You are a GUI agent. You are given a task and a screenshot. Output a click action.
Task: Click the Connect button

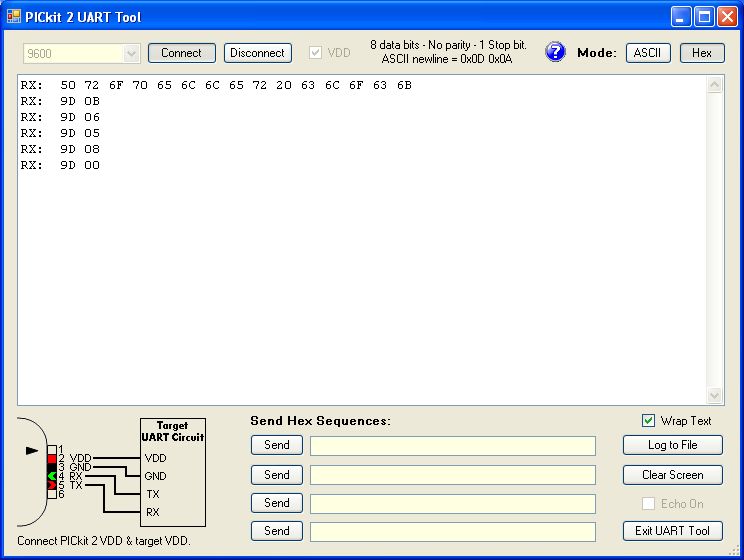[x=182, y=53]
